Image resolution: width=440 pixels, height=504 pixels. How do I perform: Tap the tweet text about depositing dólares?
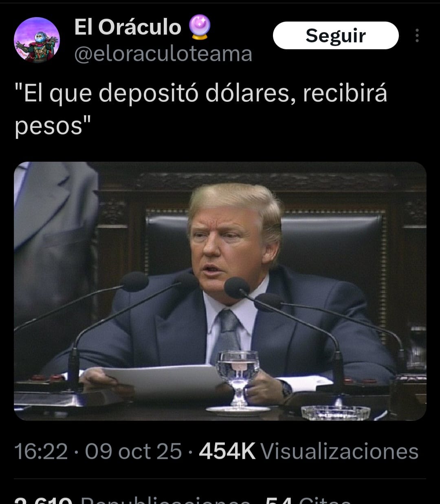[201, 109]
